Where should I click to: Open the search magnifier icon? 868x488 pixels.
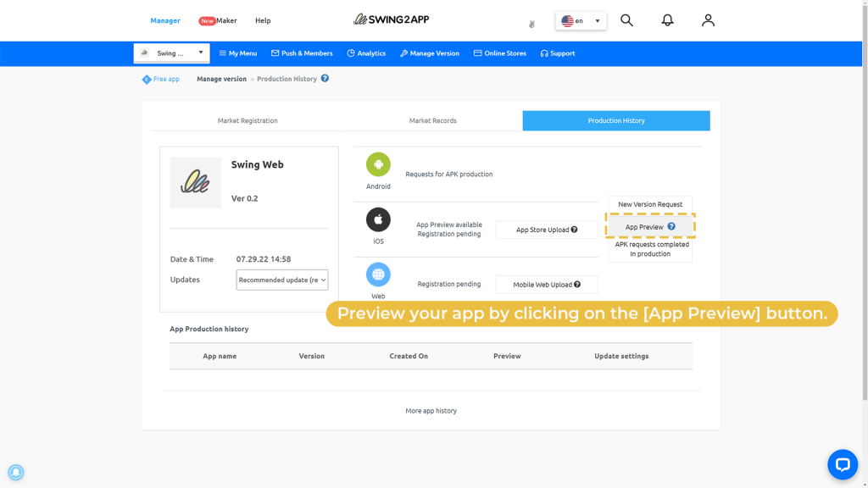(626, 20)
